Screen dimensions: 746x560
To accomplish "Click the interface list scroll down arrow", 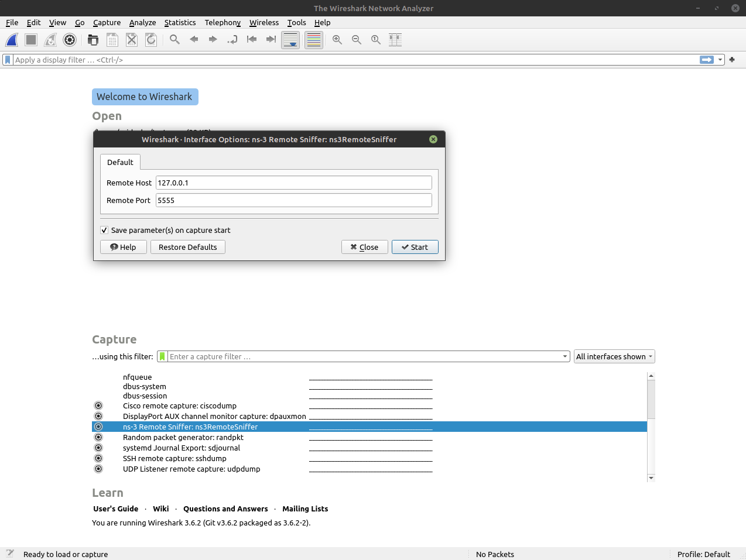I will pyautogui.click(x=651, y=477).
